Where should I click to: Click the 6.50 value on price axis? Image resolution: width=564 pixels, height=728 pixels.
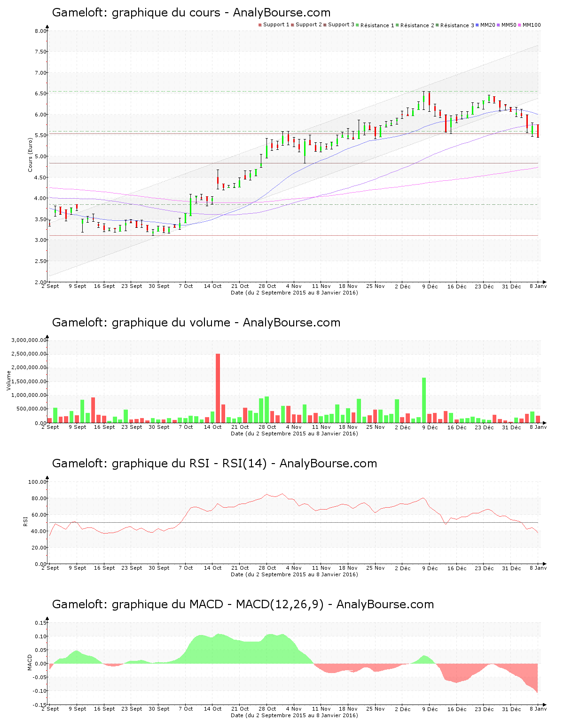[40, 93]
